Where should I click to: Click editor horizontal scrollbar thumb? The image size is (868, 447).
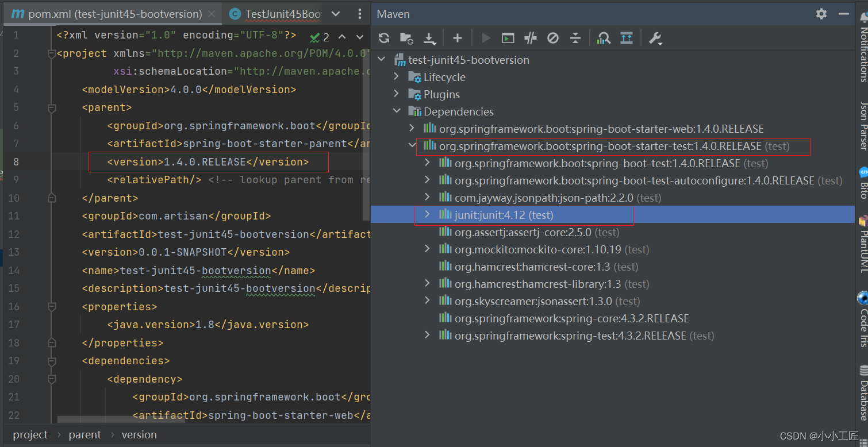pyautogui.click(x=121, y=419)
